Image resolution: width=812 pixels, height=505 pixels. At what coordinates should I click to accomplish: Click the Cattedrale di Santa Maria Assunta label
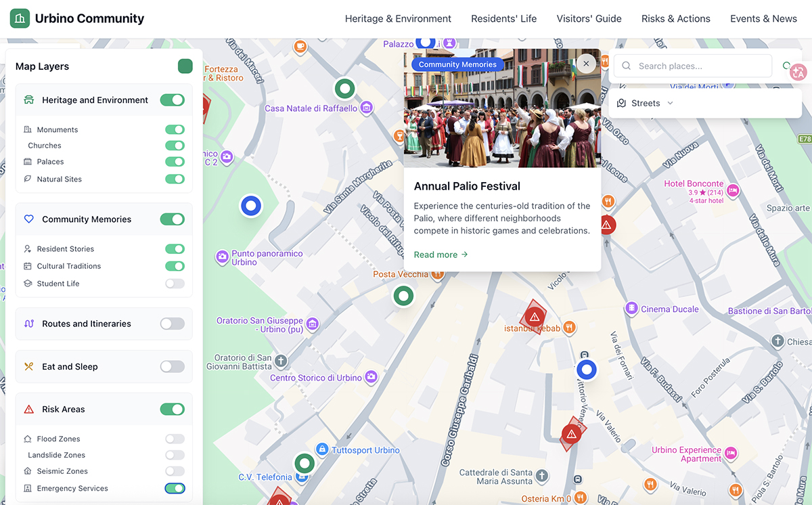click(495, 477)
